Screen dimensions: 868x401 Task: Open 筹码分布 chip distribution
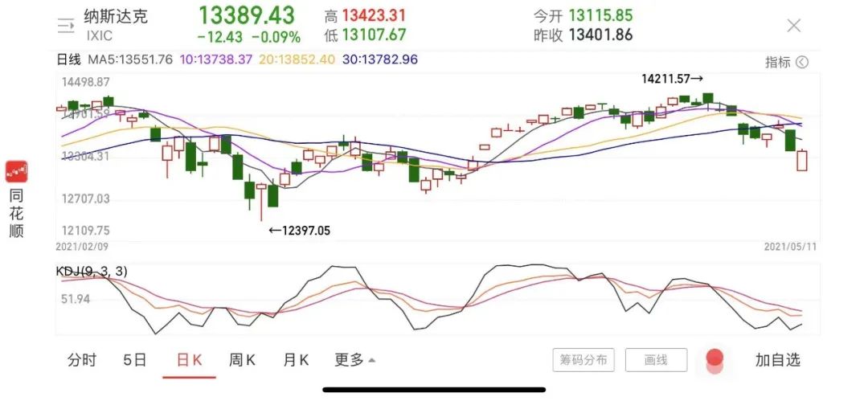coord(583,360)
